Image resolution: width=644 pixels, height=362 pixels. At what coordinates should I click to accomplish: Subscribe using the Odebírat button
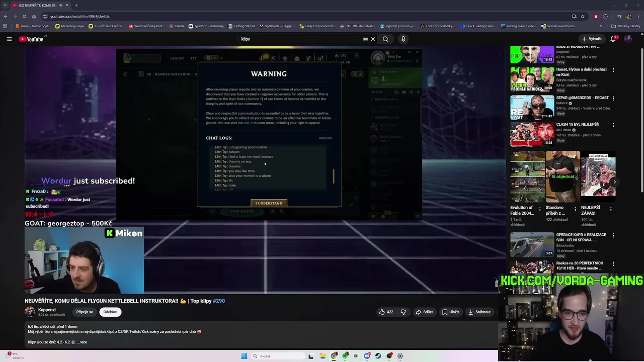pos(110,312)
